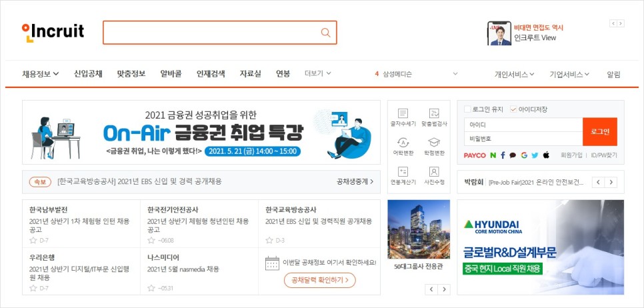Uncheck 아이디저장 checkbox

coord(513,109)
